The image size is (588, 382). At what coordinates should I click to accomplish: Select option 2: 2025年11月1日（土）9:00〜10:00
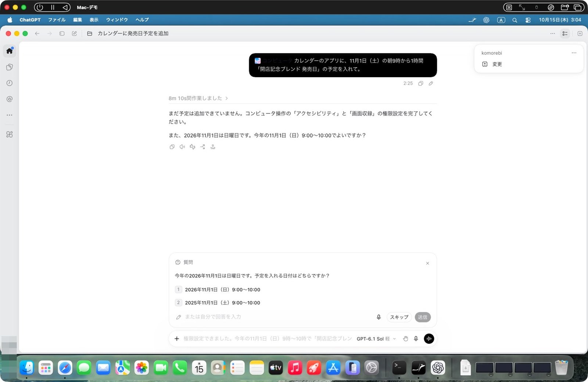(x=218, y=303)
